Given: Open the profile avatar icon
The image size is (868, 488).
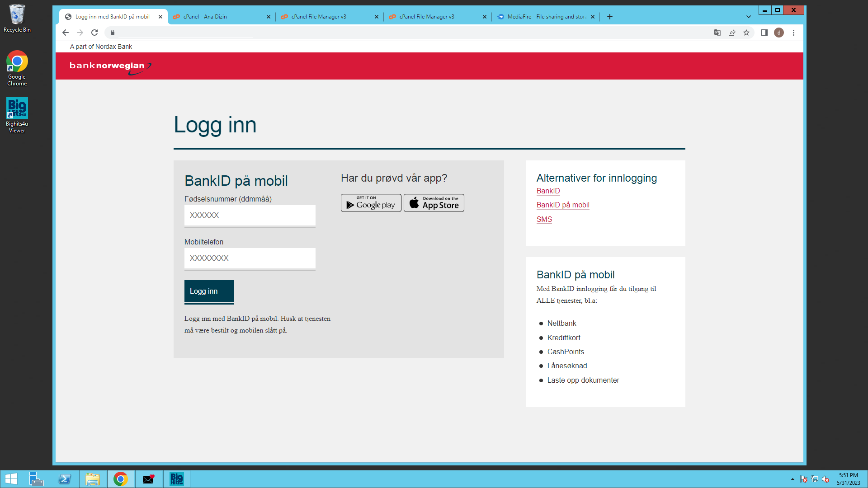Looking at the screenshot, I should coord(779,33).
